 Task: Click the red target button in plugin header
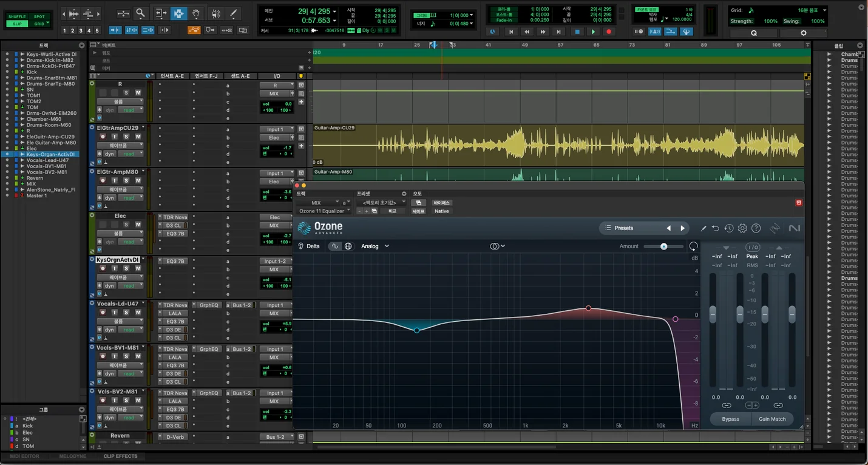tap(799, 203)
